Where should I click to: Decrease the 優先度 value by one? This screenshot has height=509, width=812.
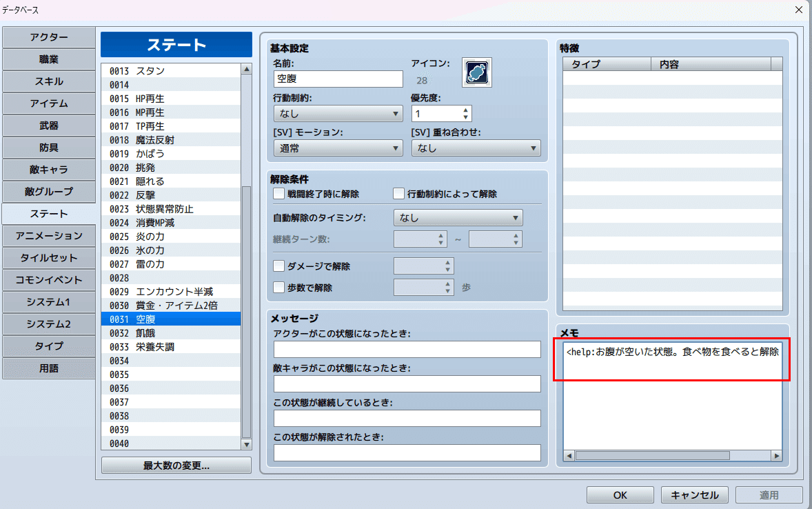465,117
